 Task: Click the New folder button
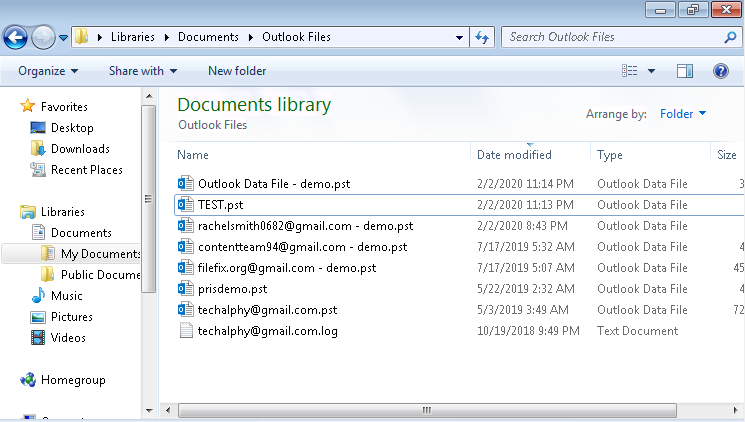pyautogui.click(x=237, y=71)
